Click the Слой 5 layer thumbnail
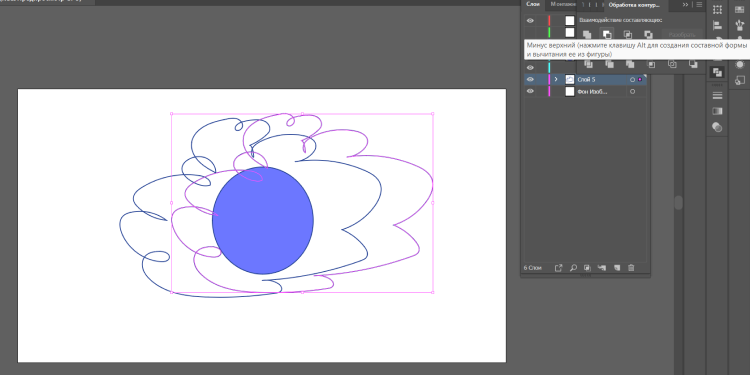The image size is (750, 375). (x=570, y=79)
